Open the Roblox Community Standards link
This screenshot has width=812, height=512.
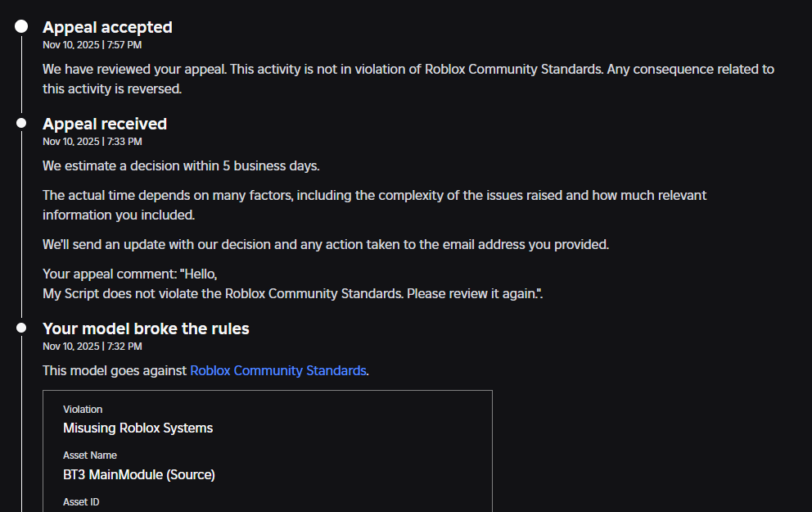click(277, 370)
